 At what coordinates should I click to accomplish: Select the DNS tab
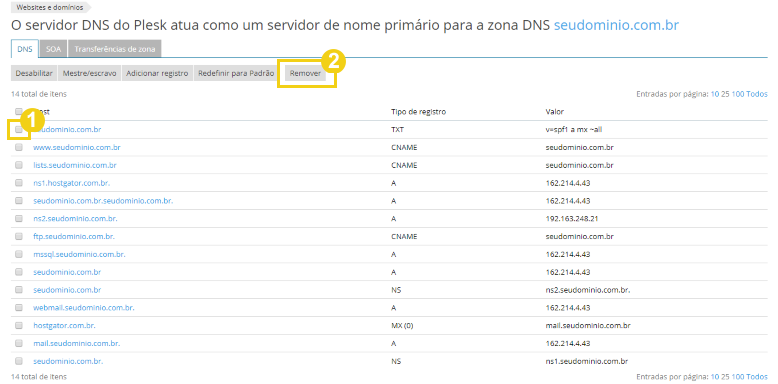pos(25,49)
